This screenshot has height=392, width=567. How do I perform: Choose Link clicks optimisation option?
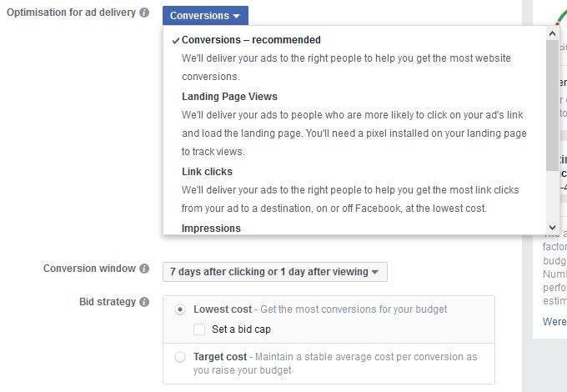pyautogui.click(x=207, y=172)
